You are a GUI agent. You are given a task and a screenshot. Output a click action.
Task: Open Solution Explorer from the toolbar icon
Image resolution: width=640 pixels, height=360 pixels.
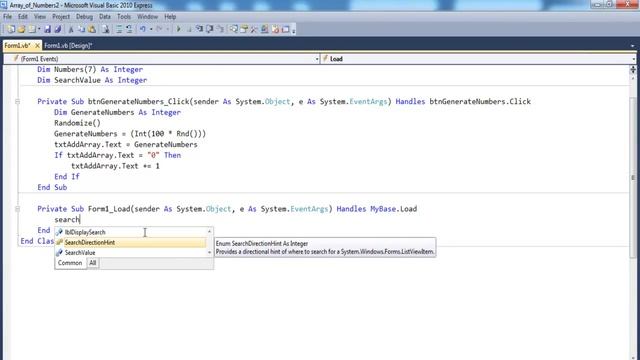[x=233, y=29]
